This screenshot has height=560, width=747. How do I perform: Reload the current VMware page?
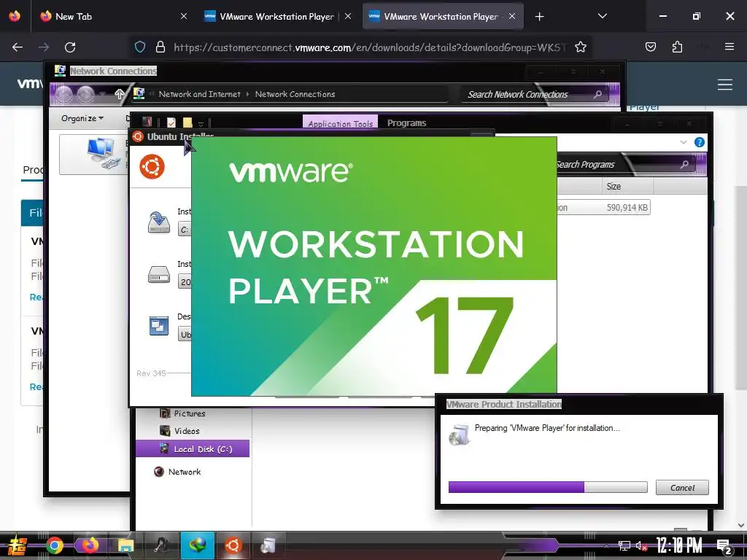[x=70, y=47]
